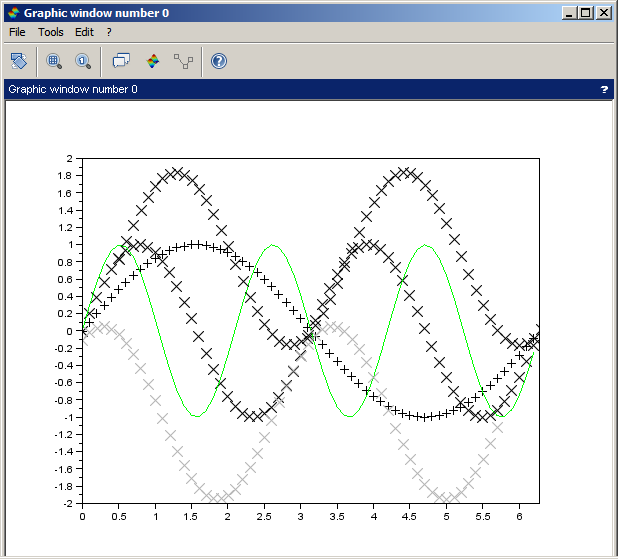The width and height of the screenshot is (618, 559).
Task: Open Scilab help from toolbar
Action: point(219,61)
